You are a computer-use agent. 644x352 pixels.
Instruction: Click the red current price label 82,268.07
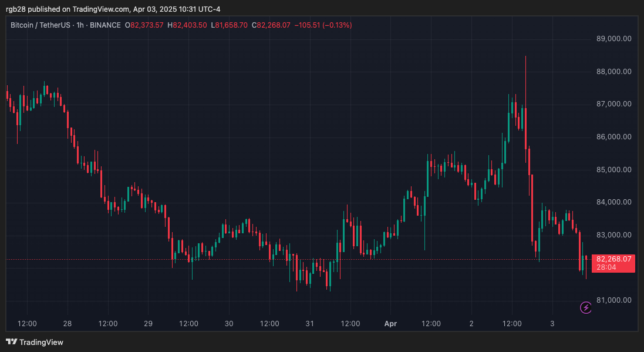coord(613,259)
